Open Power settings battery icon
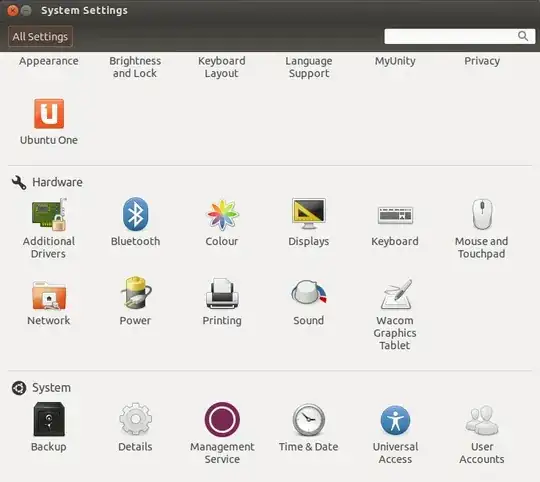Image resolution: width=540 pixels, height=482 pixels. tap(136, 293)
